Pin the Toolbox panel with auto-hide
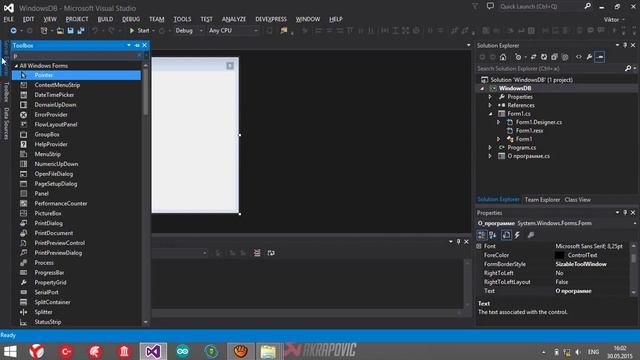The image size is (640, 360). [137, 45]
